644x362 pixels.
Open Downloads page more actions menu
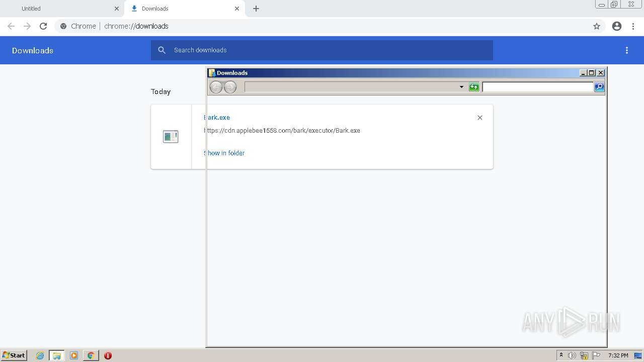(x=627, y=50)
